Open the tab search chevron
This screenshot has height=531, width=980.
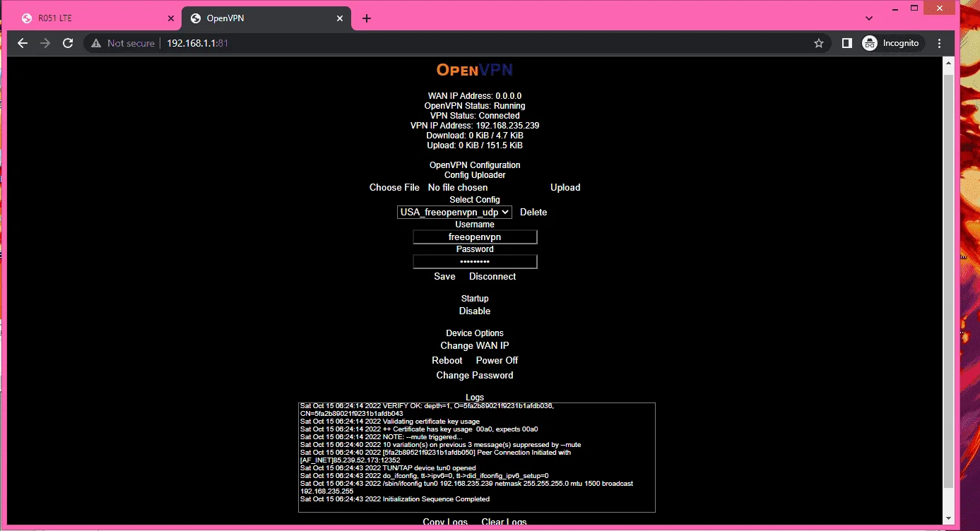click(869, 18)
